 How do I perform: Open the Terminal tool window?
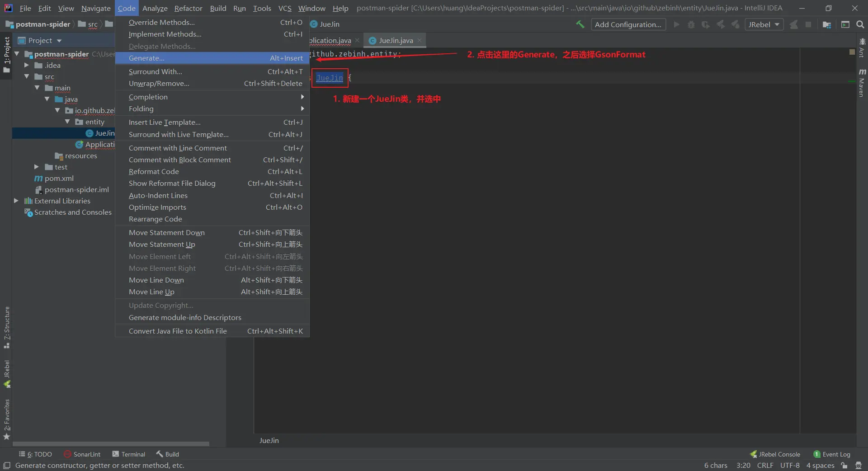[129, 454]
